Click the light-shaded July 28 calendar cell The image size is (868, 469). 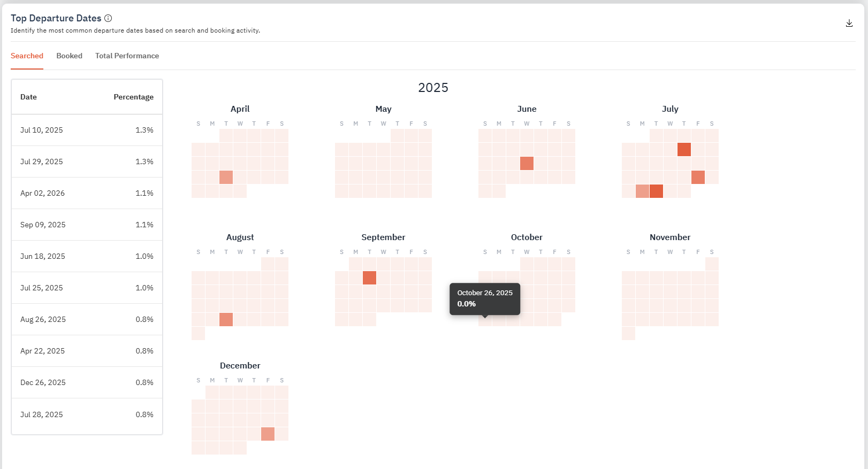[x=642, y=191]
